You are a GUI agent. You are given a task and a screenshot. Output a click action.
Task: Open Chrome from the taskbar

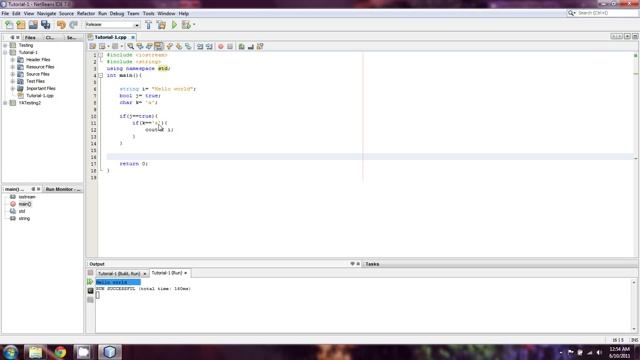pyautogui.click(x=60, y=352)
